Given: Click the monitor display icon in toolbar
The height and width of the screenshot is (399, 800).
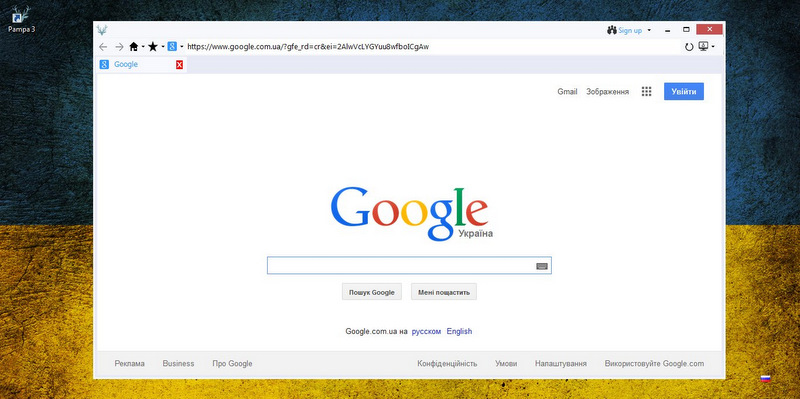Looking at the screenshot, I should click(703, 47).
